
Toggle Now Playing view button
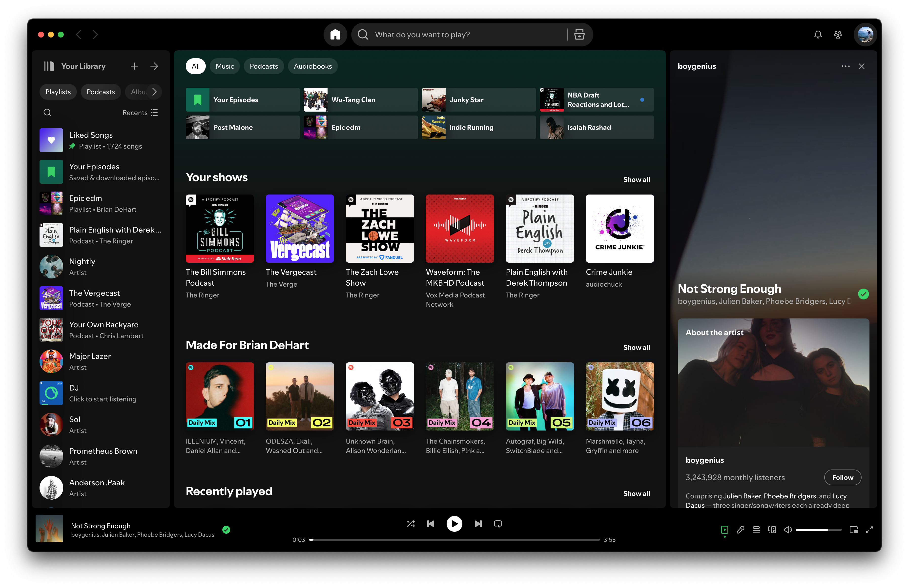point(724,530)
